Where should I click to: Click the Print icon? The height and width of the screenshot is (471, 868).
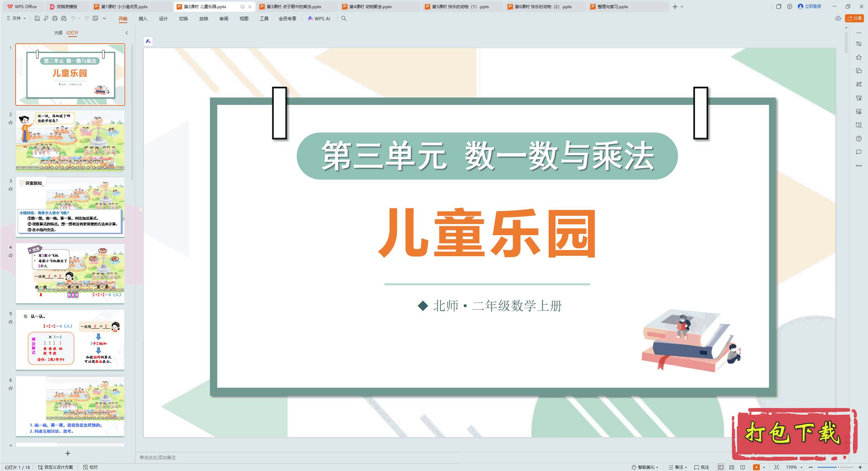tap(55, 18)
